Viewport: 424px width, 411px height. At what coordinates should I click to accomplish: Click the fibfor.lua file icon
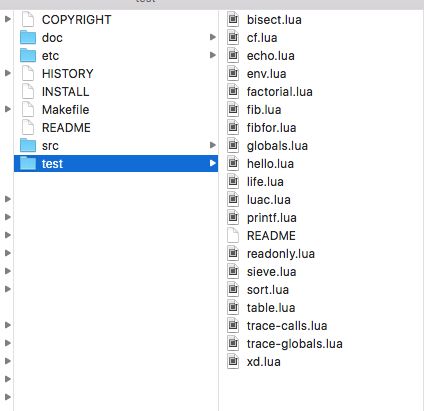point(233,127)
